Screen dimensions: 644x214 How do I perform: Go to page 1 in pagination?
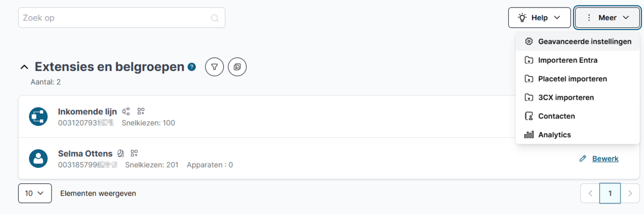[610, 193]
